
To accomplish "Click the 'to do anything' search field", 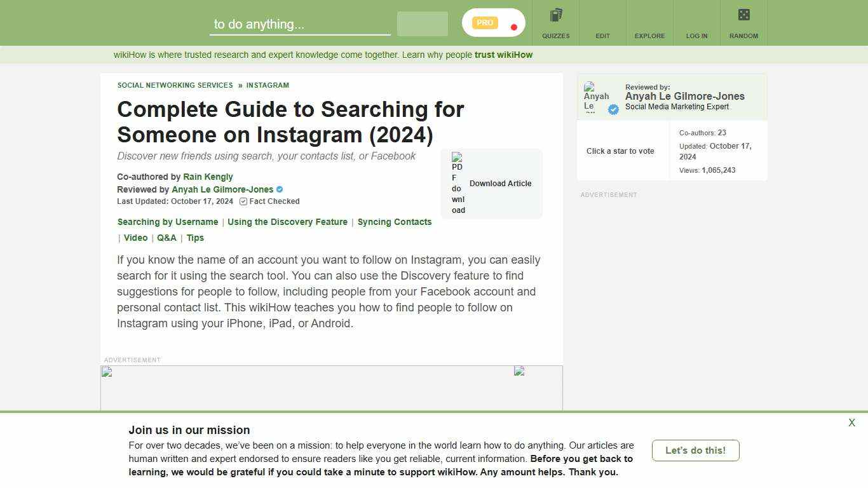I will click(299, 24).
